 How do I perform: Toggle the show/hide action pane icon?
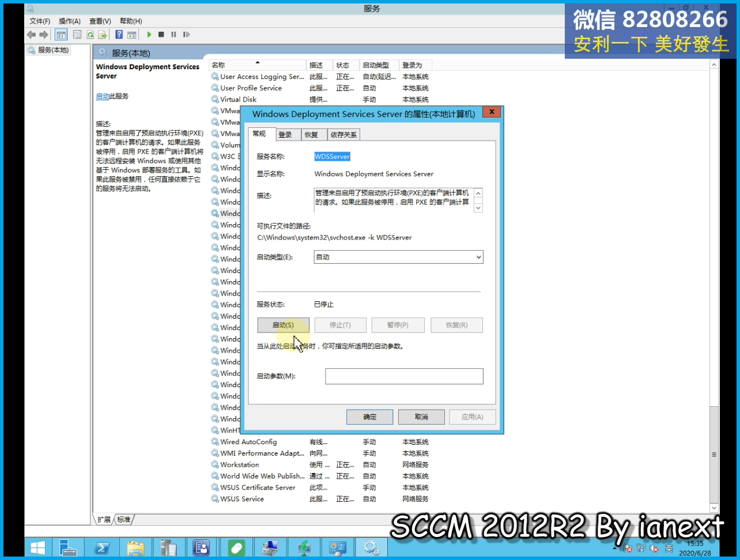[131, 35]
